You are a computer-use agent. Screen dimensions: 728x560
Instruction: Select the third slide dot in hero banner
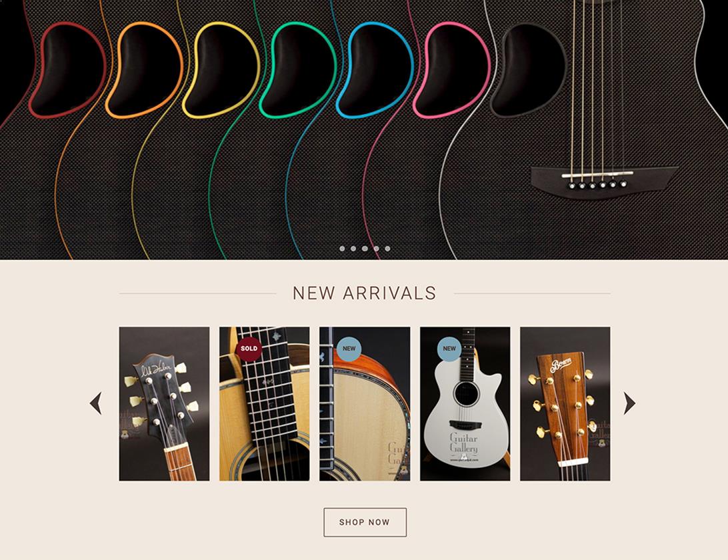[365, 249]
